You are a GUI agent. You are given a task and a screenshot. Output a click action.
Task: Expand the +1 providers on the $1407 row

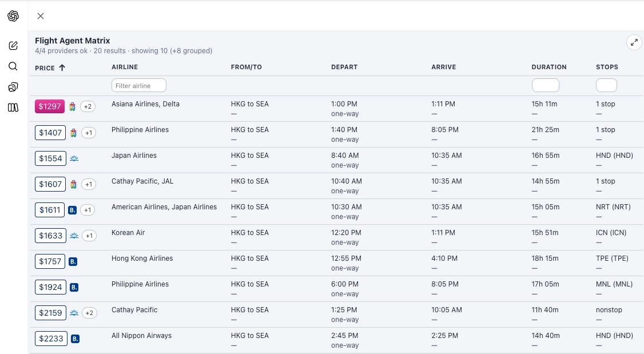[x=88, y=133]
